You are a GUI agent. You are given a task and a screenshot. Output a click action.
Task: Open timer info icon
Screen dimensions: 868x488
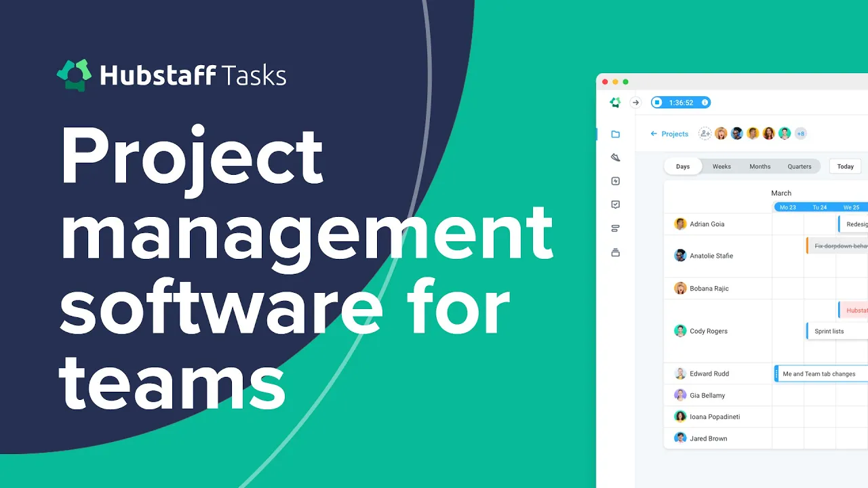coord(705,102)
